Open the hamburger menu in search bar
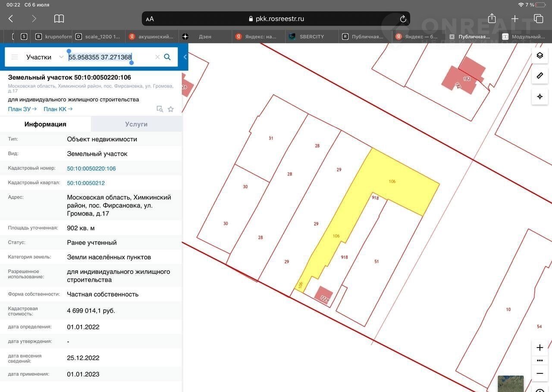Image resolution: width=552 pixels, height=392 pixels. [15, 57]
